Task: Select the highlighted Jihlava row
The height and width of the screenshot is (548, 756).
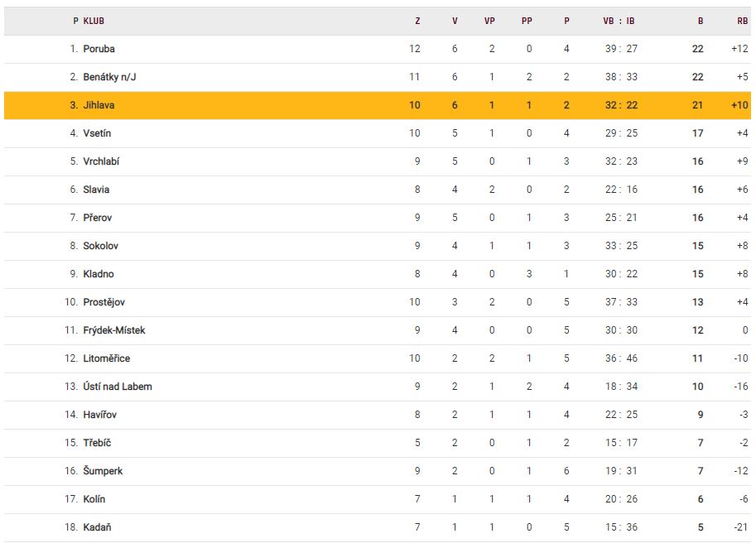Action: click(x=99, y=105)
